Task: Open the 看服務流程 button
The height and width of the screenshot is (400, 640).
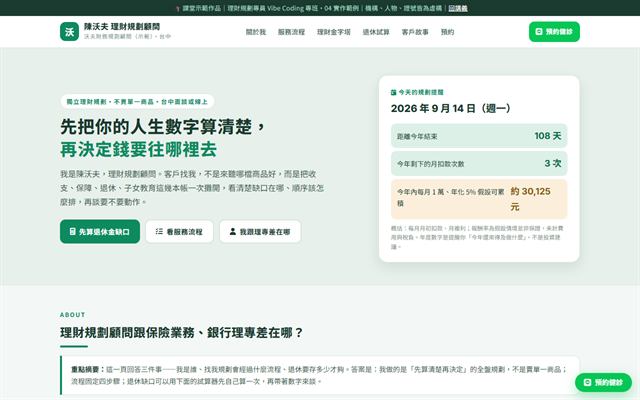Action: pyautogui.click(x=180, y=231)
